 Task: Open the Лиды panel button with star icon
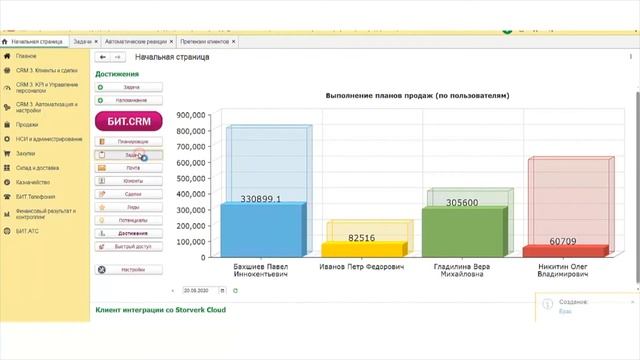coord(129,207)
